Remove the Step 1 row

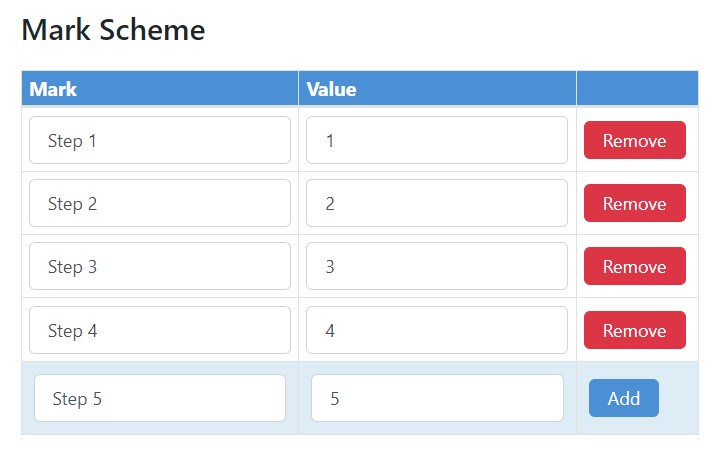635,140
